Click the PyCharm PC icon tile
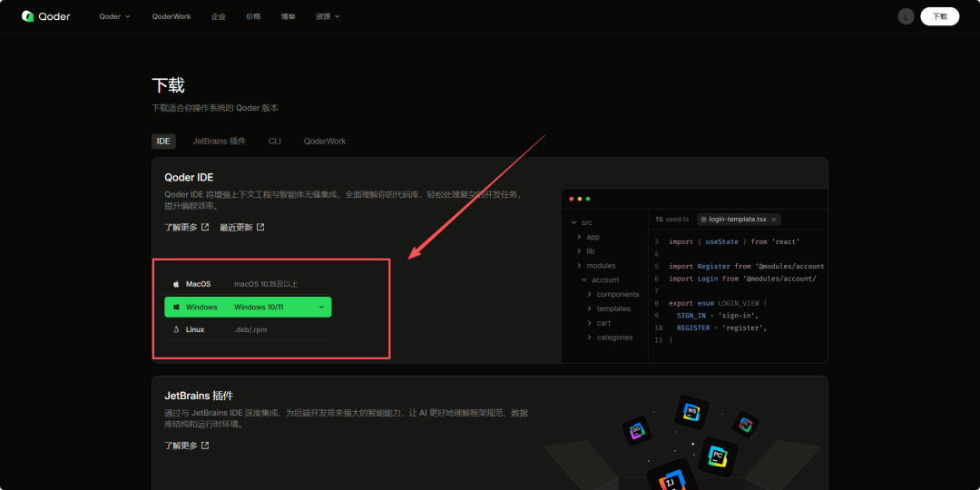This screenshot has height=490, width=980. [x=717, y=455]
